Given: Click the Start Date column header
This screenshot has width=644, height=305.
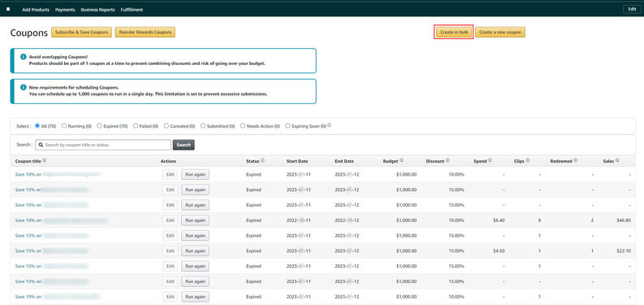Looking at the screenshot, I should point(297,161).
